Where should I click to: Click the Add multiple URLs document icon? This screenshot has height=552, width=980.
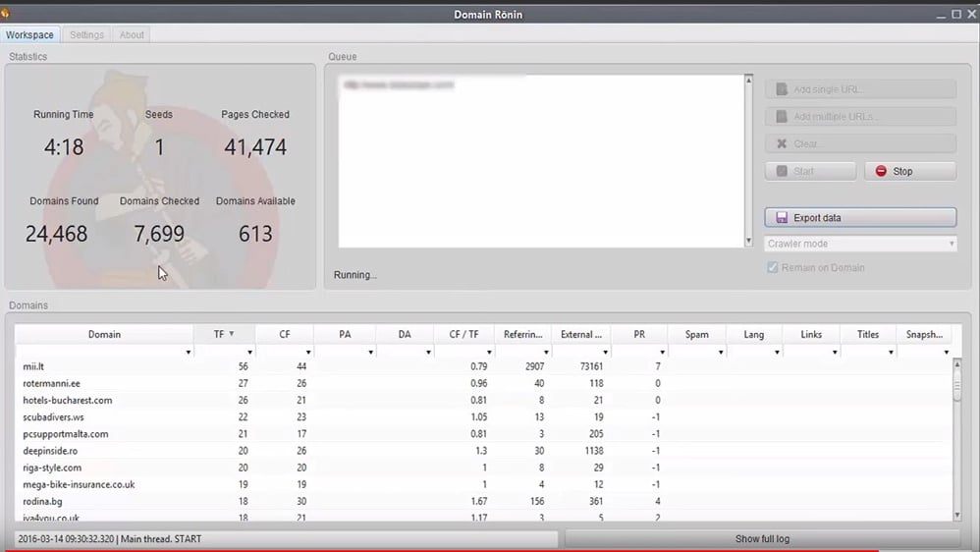coord(782,117)
